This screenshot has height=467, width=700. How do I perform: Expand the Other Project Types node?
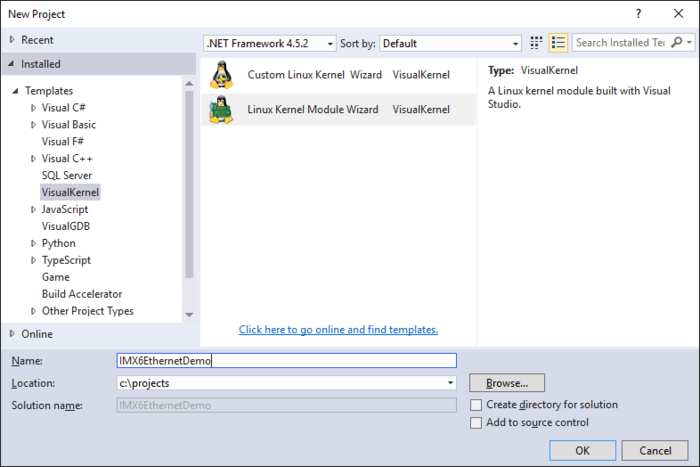pyautogui.click(x=33, y=311)
